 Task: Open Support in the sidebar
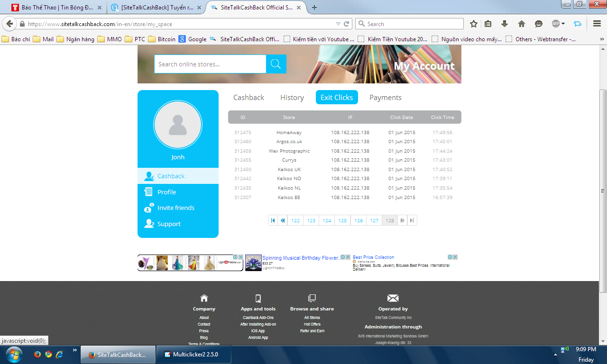(178, 224)
